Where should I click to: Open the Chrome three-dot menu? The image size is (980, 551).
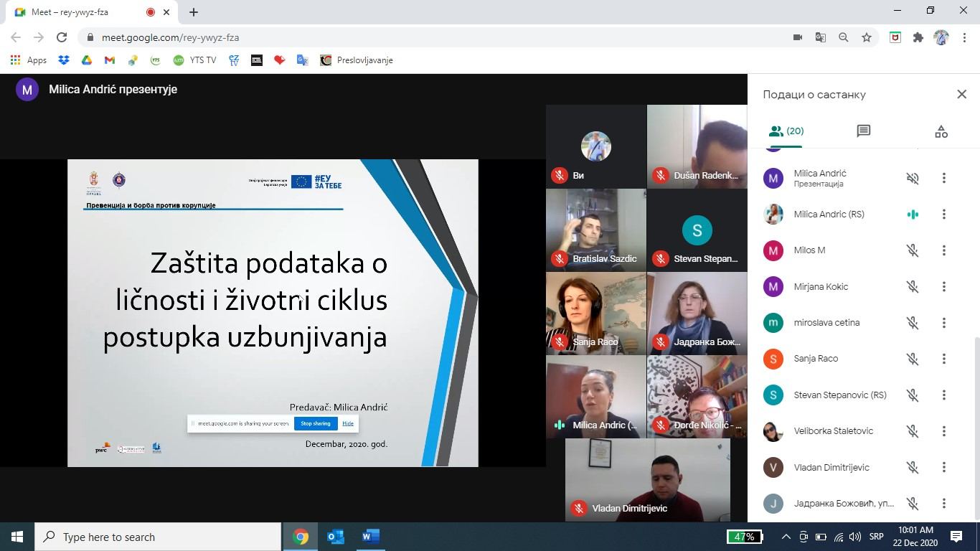tap(964, 37)
